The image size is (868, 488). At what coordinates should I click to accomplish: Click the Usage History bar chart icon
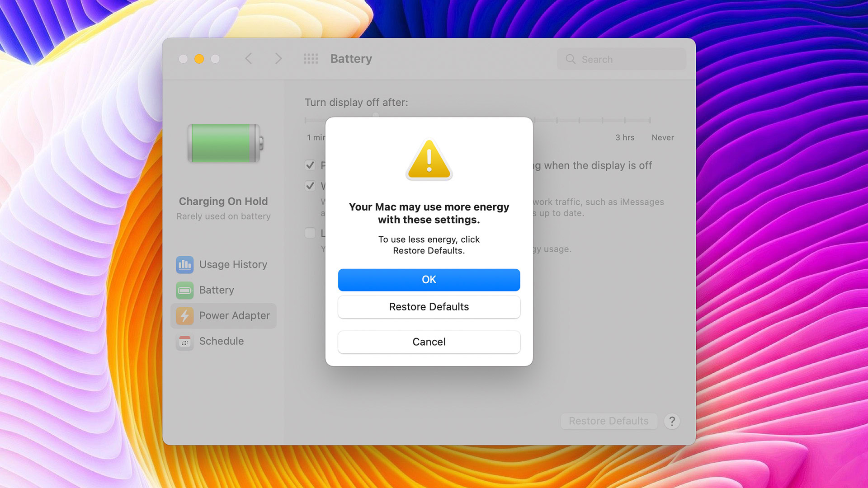coord(184,265)
